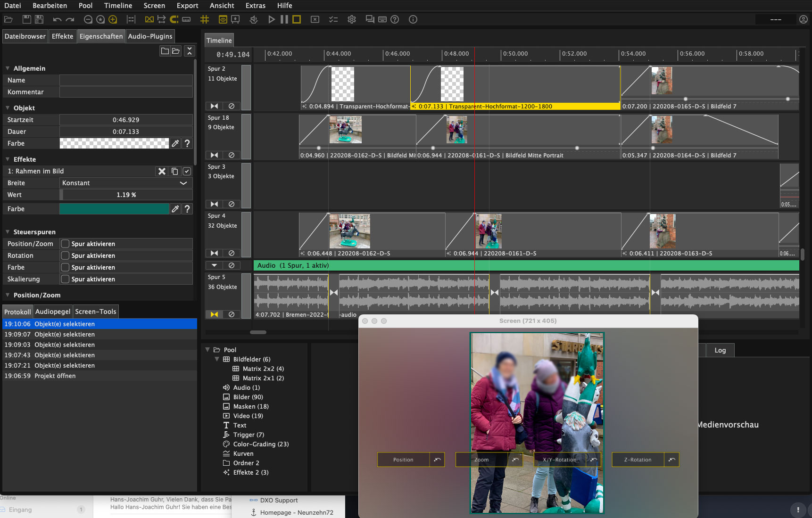Click the keyboard shortcuts icon
This screenshot has height=518, width=812.
[x=382, y=19]
